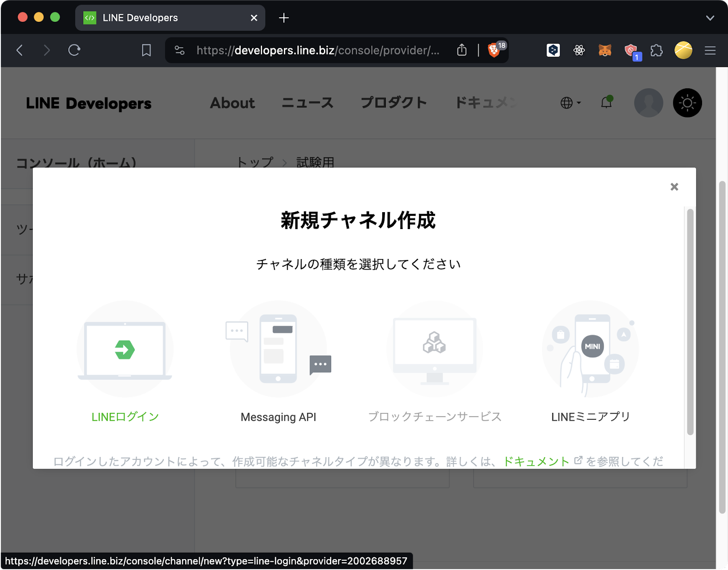Select the LINE Login laptop icon
The image size is (728, 570).
click(125, 349)
